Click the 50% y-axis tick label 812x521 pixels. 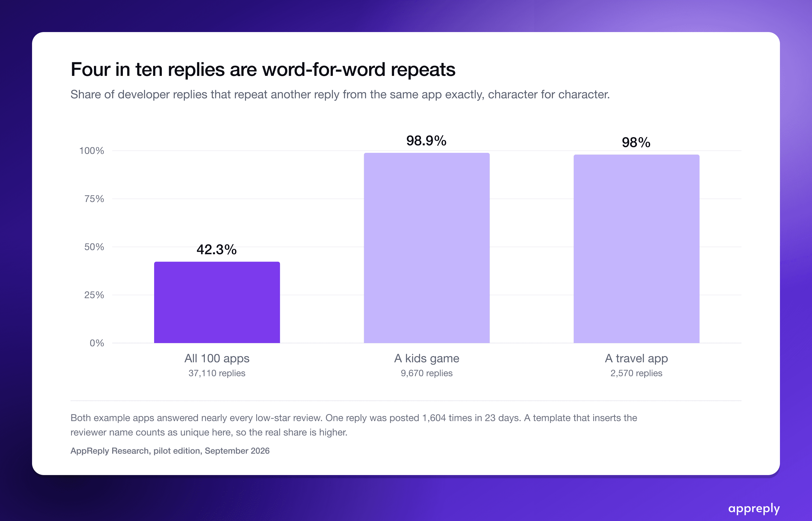click(94, 247)
